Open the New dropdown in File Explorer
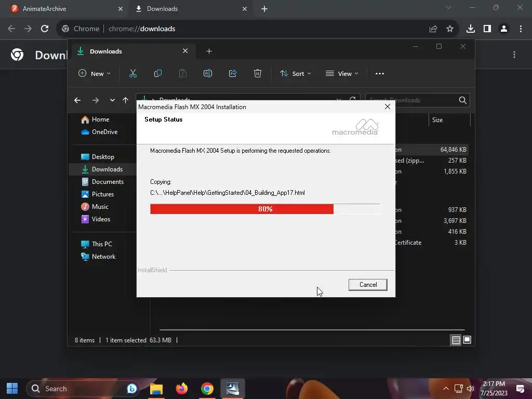 pyautogui.click(x=95, y=74)
